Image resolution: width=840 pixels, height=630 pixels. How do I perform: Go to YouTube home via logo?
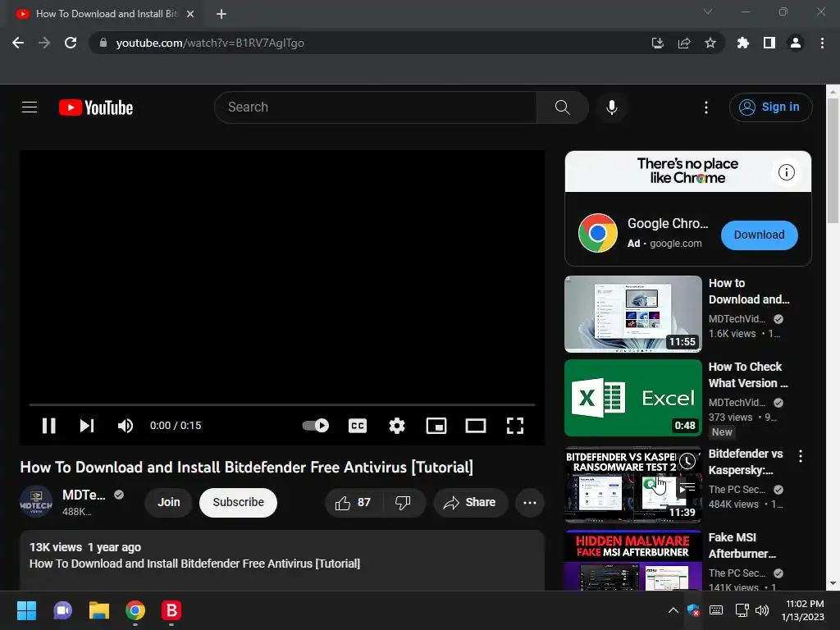[96, 107]
